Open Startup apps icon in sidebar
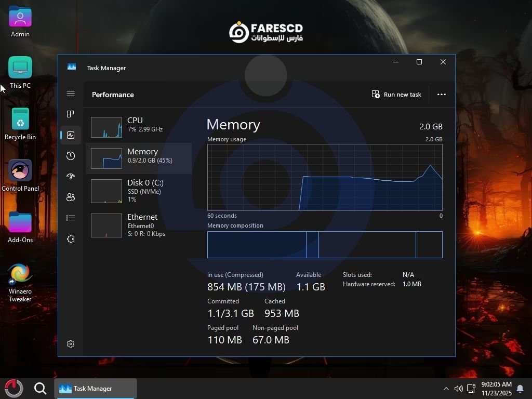532x399 pixels. click(71, 177)
